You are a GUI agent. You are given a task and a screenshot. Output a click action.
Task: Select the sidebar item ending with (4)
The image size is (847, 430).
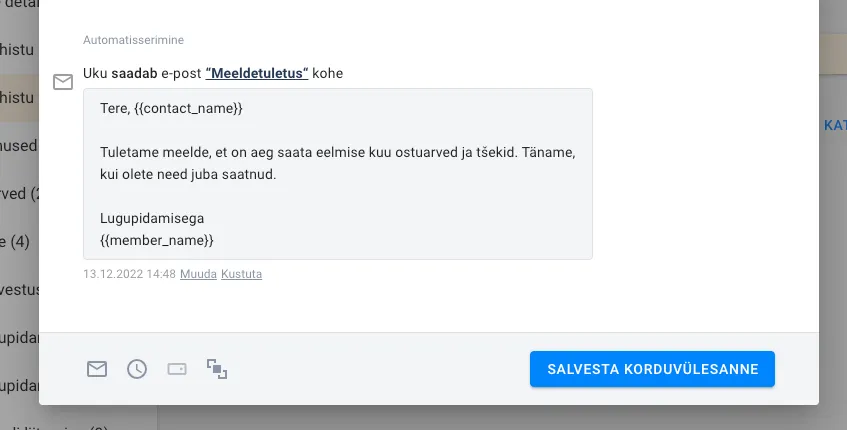click(17, 241)
